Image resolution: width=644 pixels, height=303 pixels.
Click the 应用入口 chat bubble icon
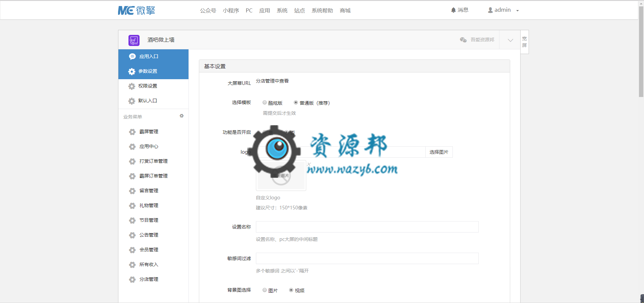point(132,56)
